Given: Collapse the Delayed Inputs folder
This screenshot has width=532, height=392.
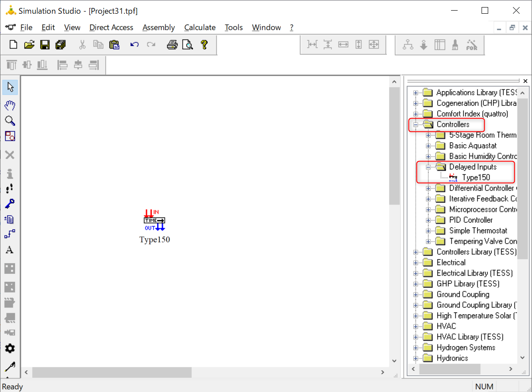Looking at the screenshot, I should coord(428,167).
